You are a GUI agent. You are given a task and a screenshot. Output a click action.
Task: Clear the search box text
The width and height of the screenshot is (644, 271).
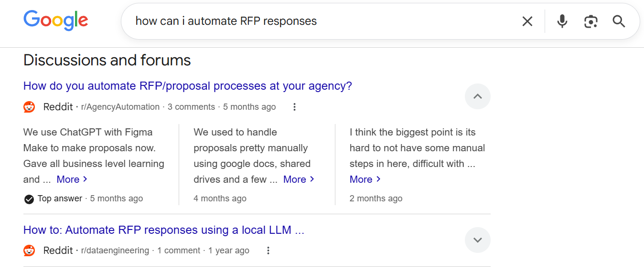pos(527,21)
